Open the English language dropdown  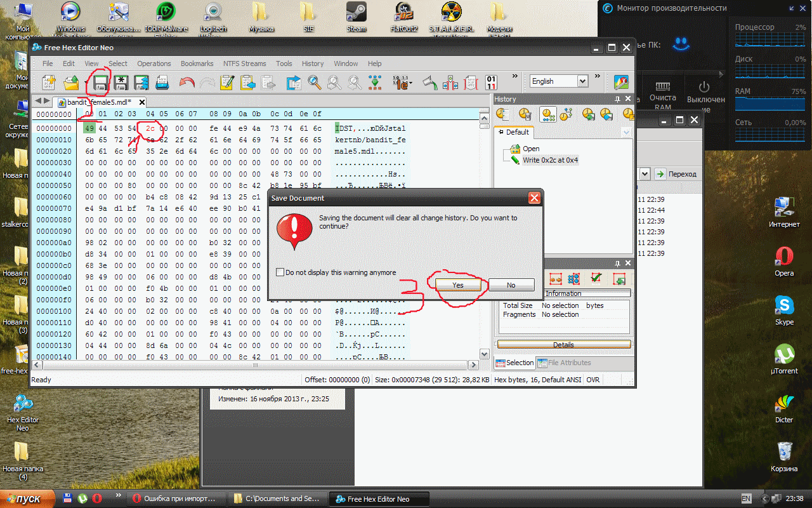pos(582,81)
